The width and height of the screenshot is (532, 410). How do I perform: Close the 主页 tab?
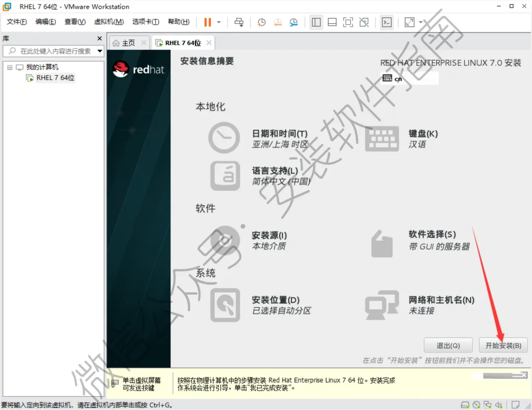pos(144,43)
